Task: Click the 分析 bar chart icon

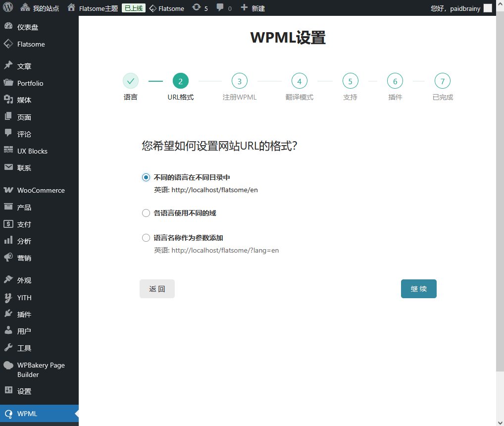Action: point(8,240)
